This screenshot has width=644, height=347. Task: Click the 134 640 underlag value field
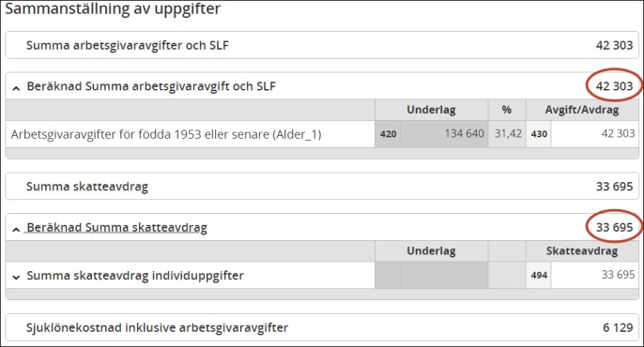coord(444,134)
